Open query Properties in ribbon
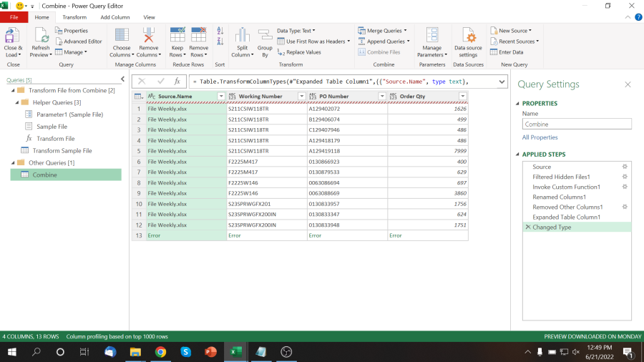 tap(72, 31)
